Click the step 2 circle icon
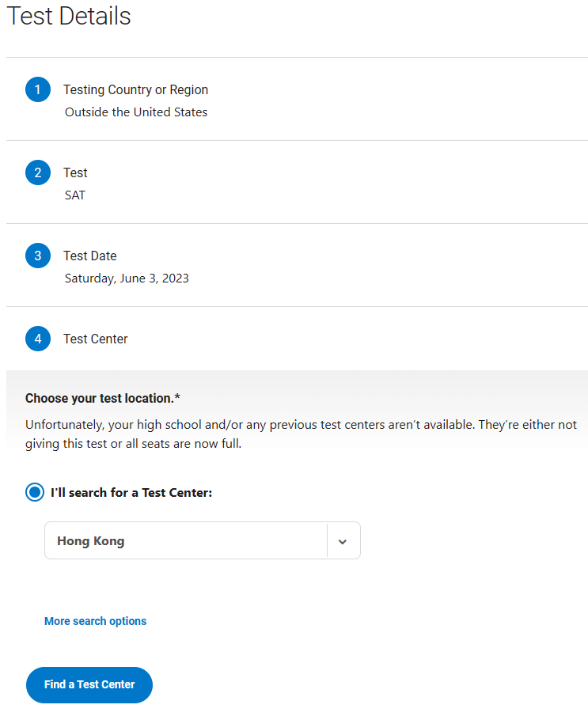Screen dimensions: 588x716 38,172
